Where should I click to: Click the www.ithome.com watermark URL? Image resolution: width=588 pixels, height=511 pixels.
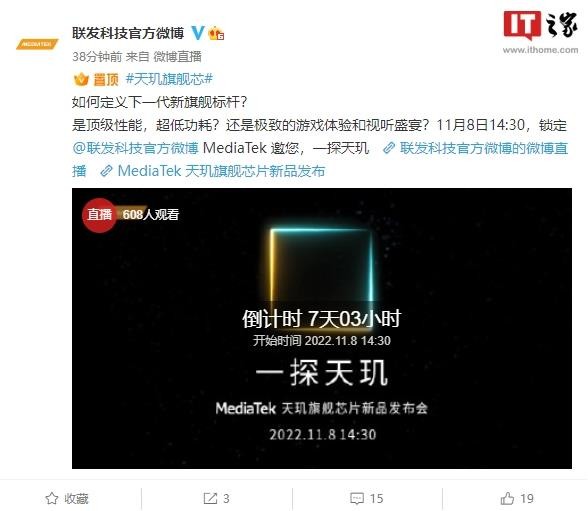(540, 50)
